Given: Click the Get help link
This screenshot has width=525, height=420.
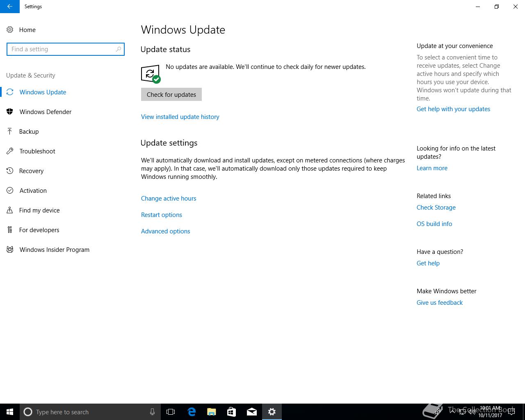Looking at the screenshot, I should point(428,263).
